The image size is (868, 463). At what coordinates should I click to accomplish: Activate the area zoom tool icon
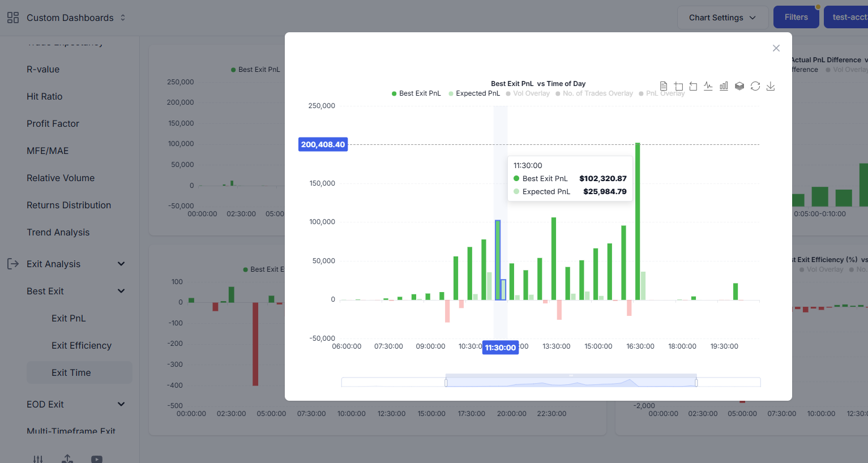click(678, 86)
